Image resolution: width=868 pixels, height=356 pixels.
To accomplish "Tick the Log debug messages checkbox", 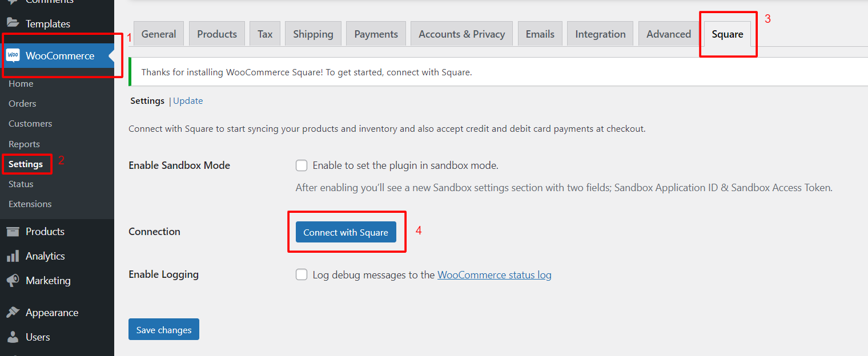I will (302, 275).
